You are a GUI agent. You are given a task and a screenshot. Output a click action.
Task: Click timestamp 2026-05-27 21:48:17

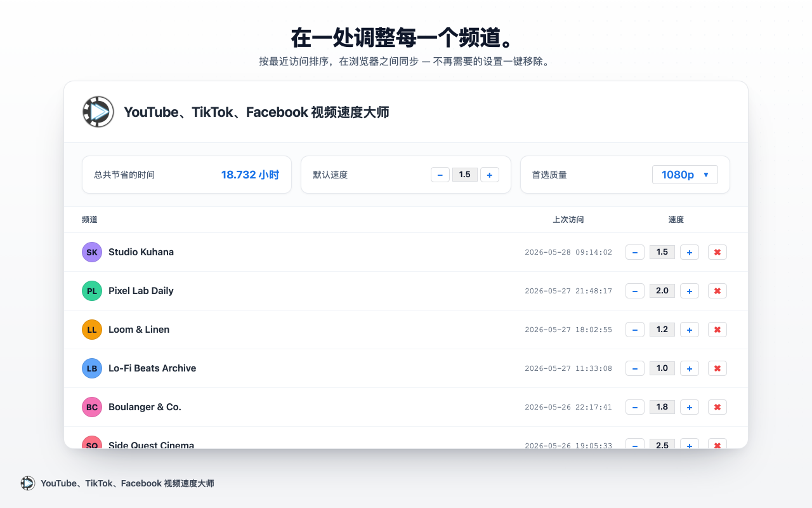point(568,291)
